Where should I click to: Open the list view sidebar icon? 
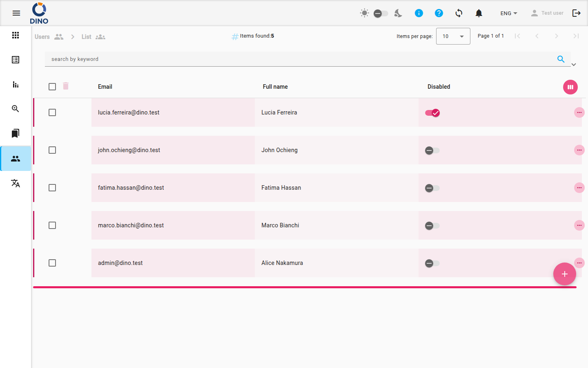pyautogui.click(x=16, y=60)
